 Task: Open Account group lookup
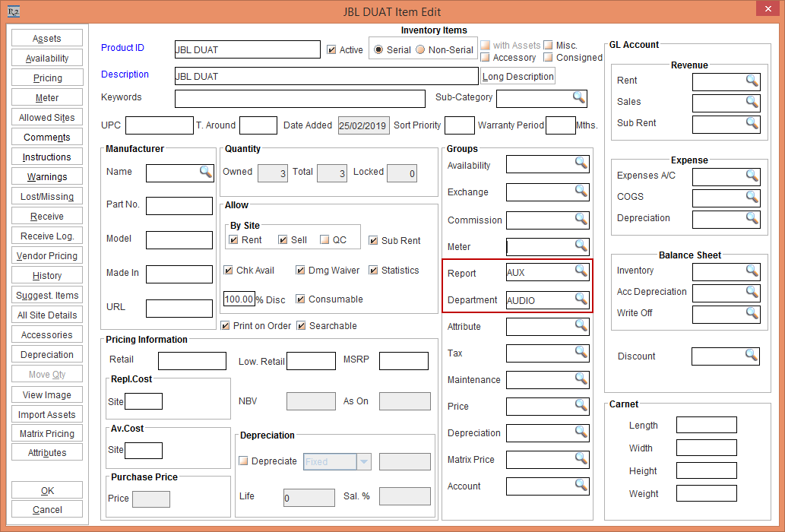(581, 484)
